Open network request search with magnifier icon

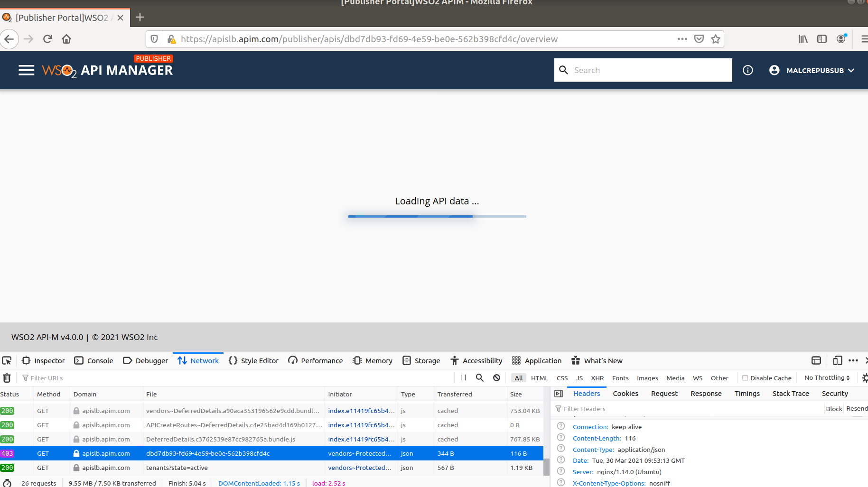[x=479, y=377]
